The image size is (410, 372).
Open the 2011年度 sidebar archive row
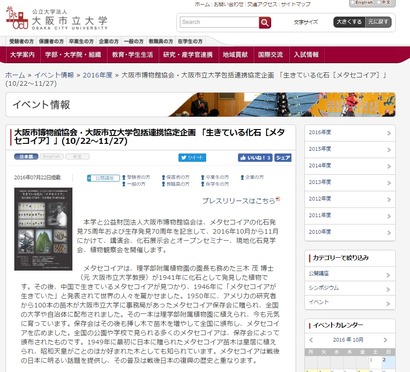[350, 216]
